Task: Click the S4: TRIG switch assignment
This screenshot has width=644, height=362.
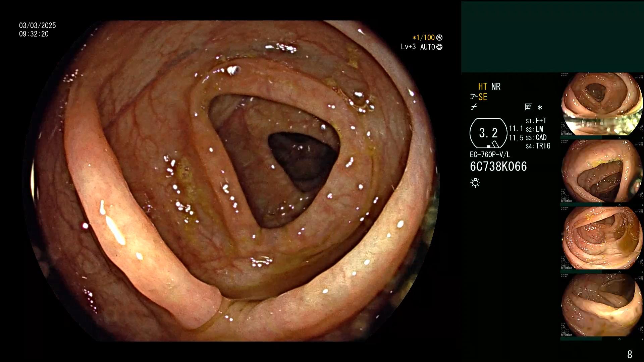Action: click(538, 146)
